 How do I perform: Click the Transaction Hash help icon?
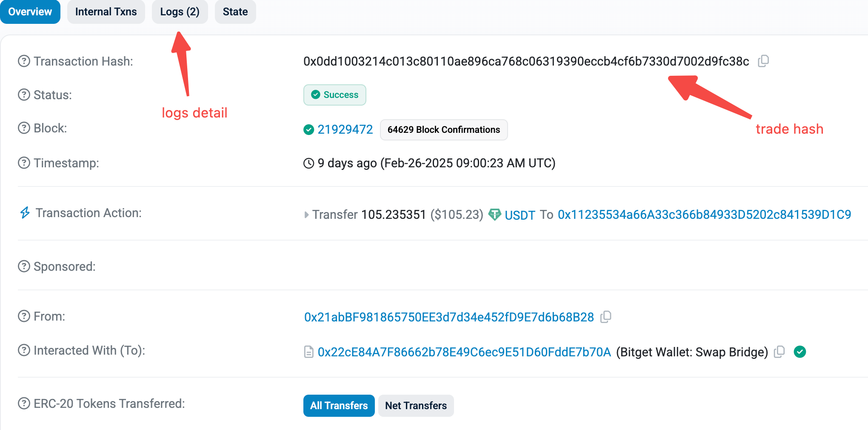coord(24,61)
